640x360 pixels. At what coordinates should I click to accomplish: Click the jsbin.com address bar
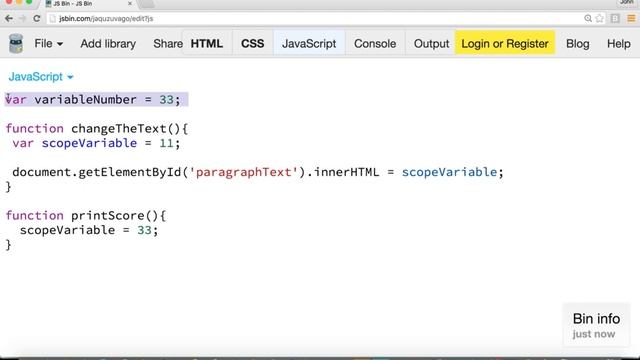pos(314,18)
